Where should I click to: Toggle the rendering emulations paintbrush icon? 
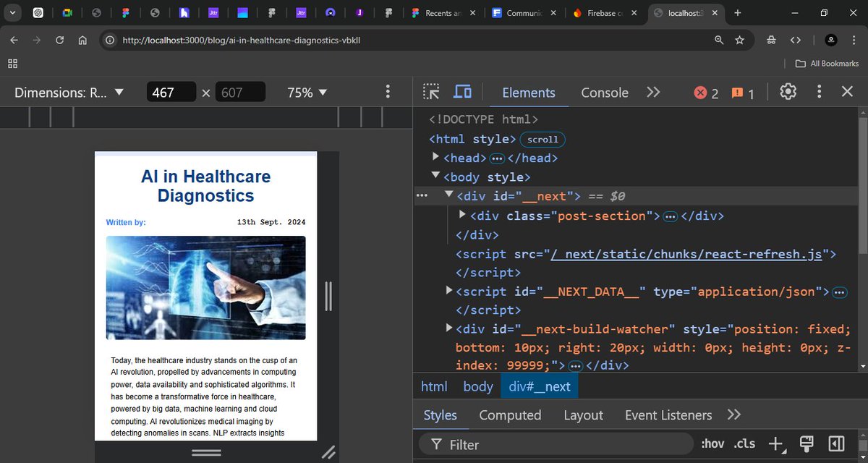[x=807, y=443]
